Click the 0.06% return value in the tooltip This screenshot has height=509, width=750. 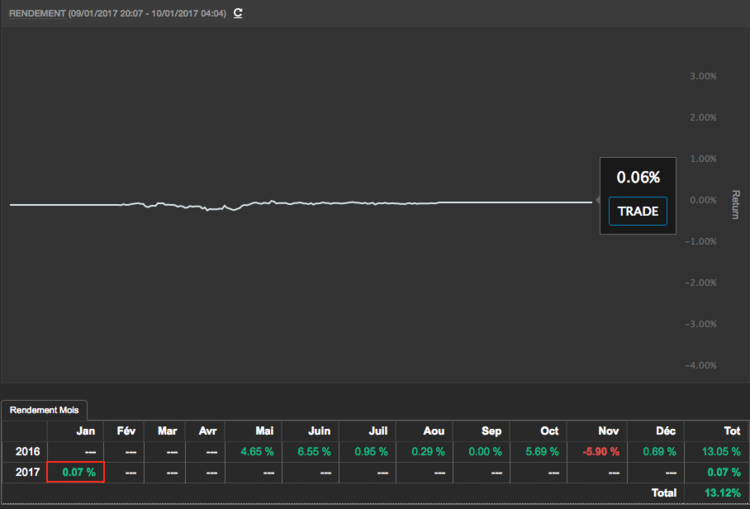click(x=638, y=177)
